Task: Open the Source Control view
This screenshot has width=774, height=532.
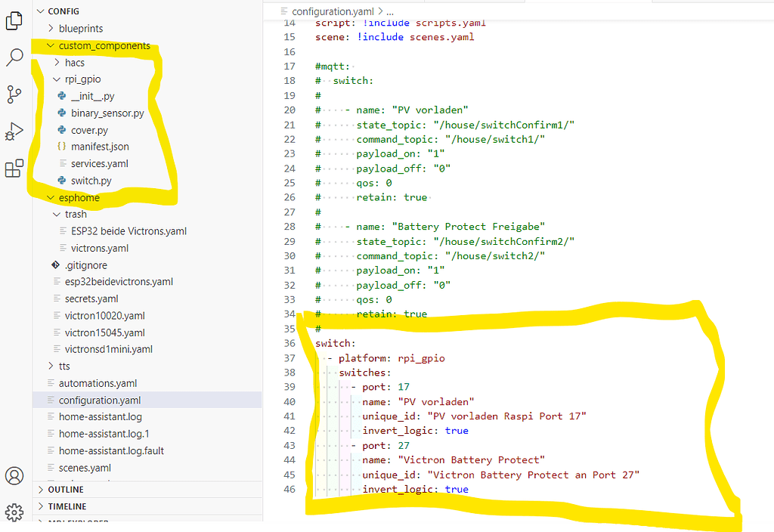Action: (14, 94)
